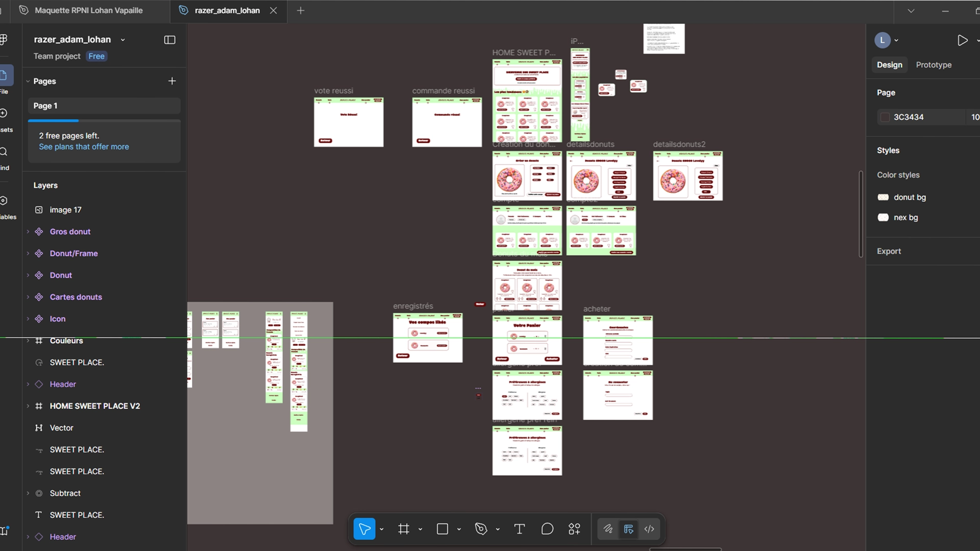Add a new page with plus icon
The image size is (980, 551).
tap(172, 81)
